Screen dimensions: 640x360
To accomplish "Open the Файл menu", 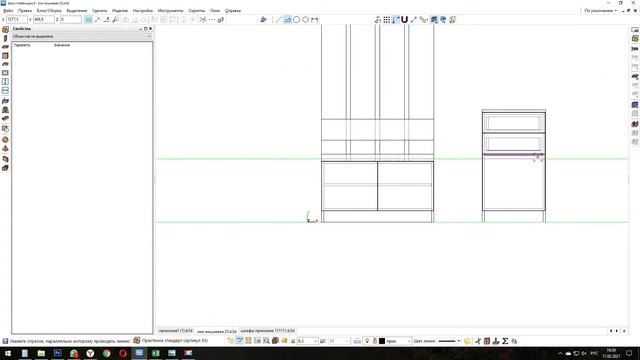I will coord(8,11).
